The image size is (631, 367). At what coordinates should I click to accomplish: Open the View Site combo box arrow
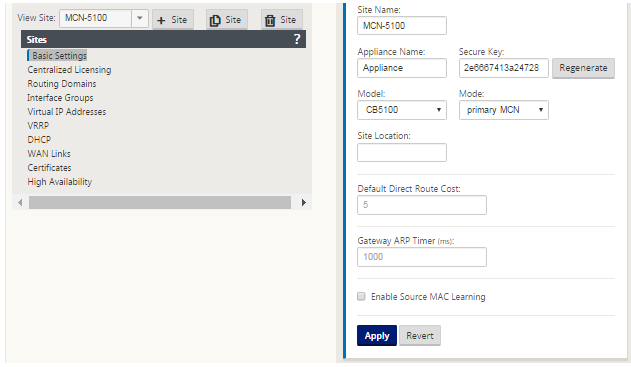(140, 18)
